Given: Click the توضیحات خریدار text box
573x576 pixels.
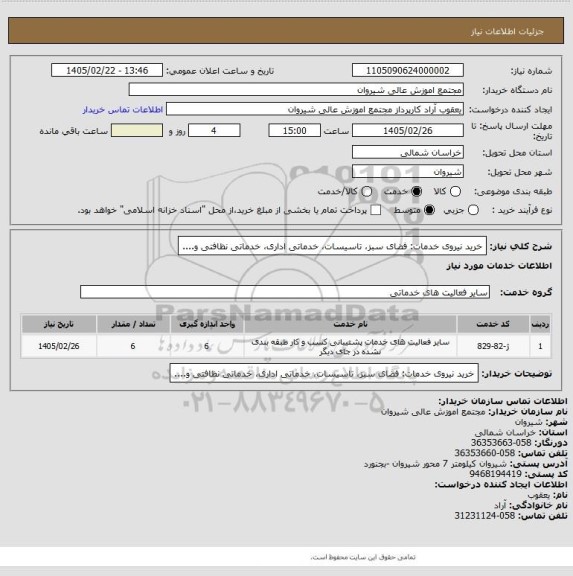Looking at the screenshot, I should 324,373.
